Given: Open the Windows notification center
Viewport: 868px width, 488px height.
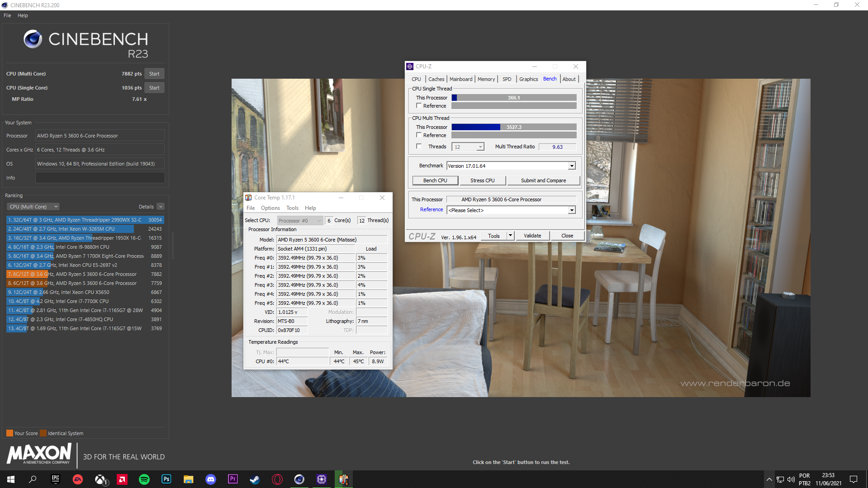Looking at the screenshot, I should click(x=854, y=479).
